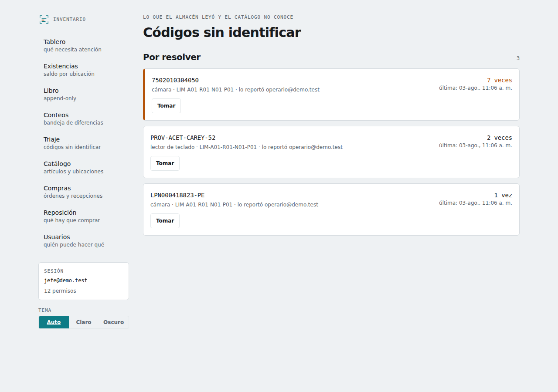
Task: Go to Compras
Action: (84, 192)
